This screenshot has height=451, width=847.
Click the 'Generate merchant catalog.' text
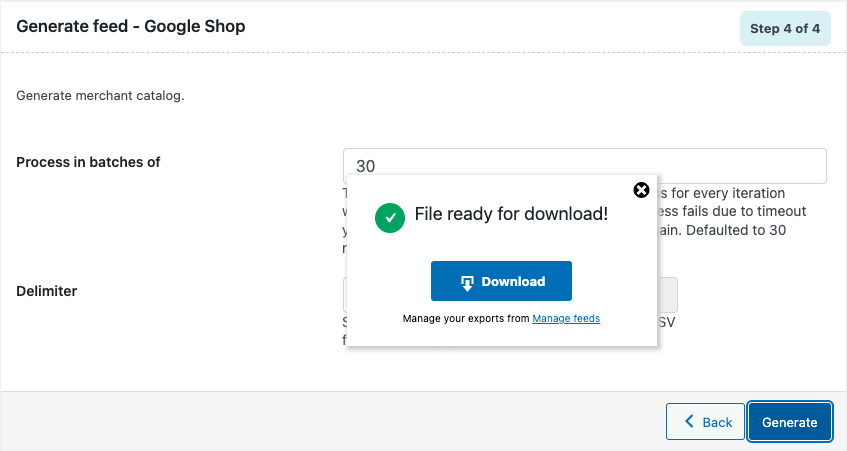click(100, 96)
